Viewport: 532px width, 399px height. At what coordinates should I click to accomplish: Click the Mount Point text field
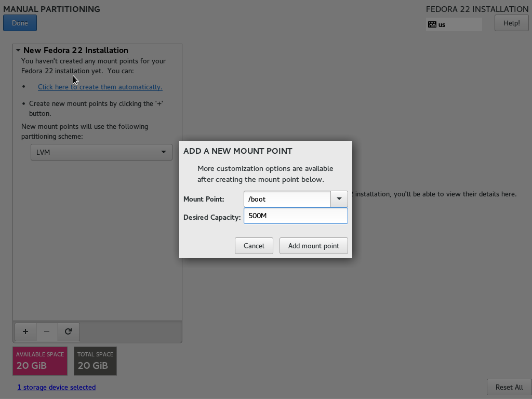(x=287, y=199)
